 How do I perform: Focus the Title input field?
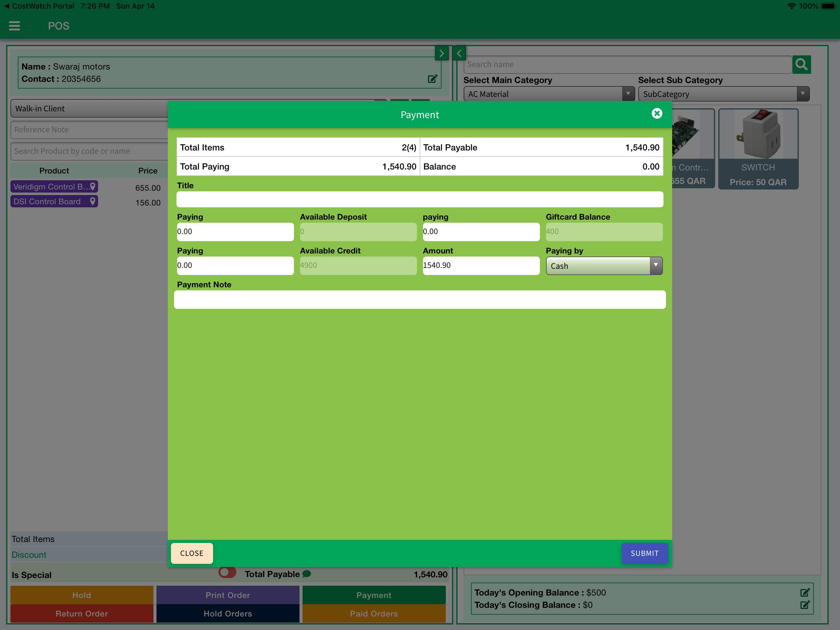click(420, 199)
